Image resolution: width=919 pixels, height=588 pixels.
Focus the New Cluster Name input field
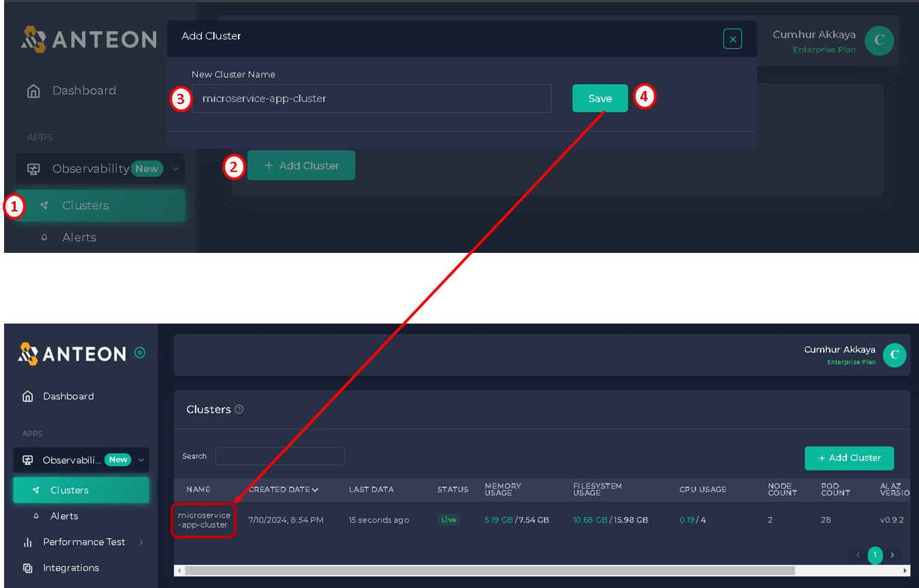(x=371, y=99)
